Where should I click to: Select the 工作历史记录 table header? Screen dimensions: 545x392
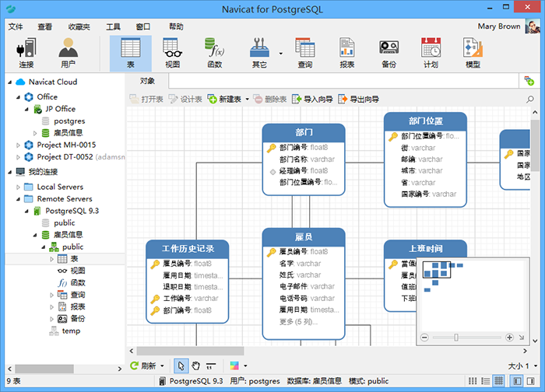(x=188, y=249)
